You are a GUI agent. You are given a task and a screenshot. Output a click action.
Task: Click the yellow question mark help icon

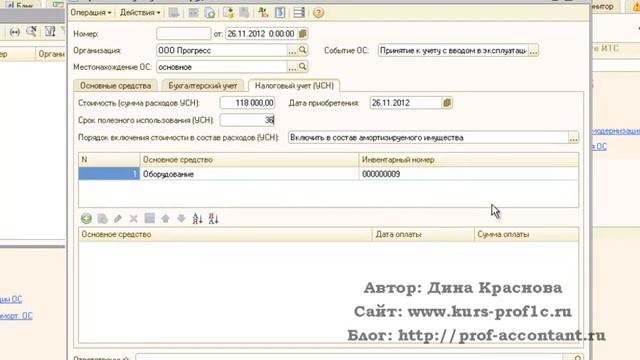pos(318,13)
